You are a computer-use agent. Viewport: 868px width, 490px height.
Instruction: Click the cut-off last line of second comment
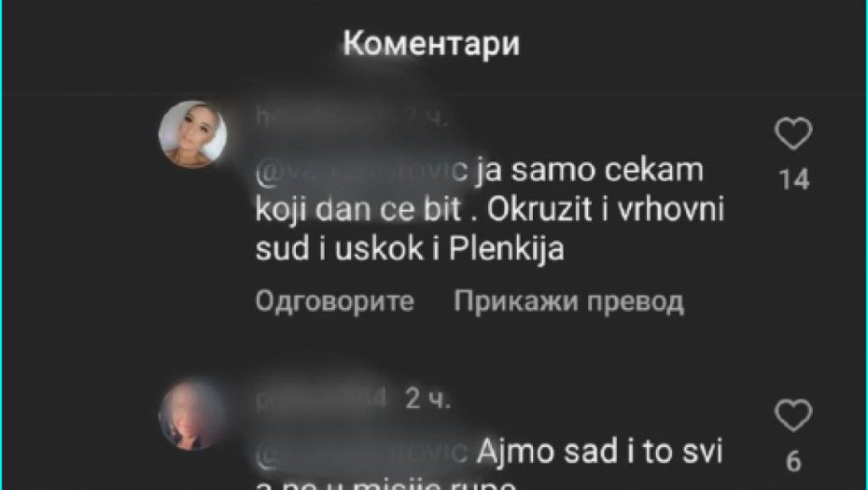[x=385, y=483]
